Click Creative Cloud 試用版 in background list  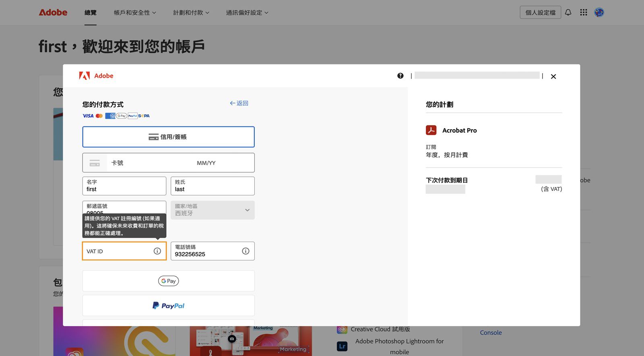380,329
